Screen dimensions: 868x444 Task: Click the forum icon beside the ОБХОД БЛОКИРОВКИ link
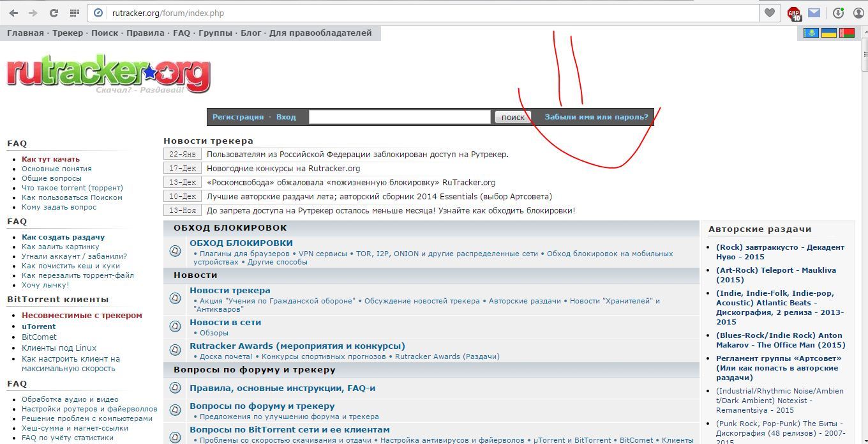(176, 251)
